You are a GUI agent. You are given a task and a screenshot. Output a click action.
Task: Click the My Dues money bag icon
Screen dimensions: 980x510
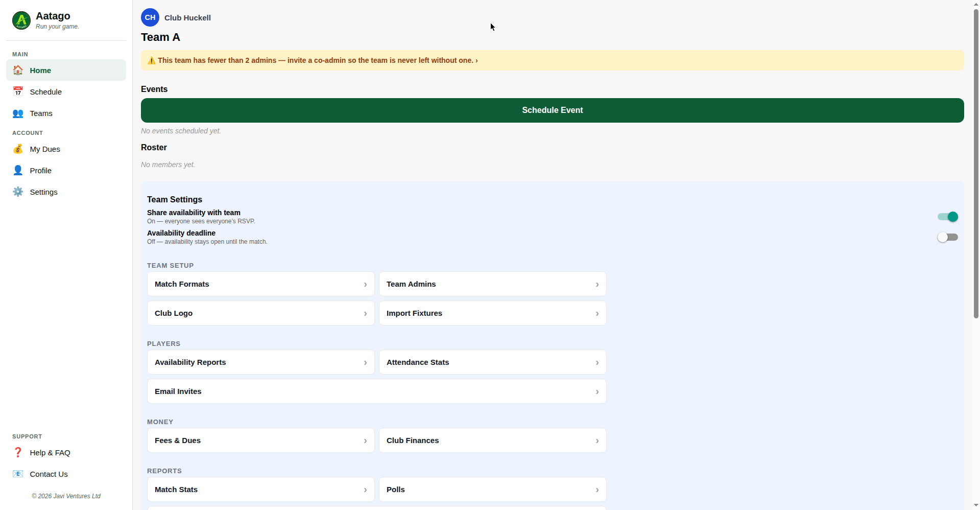(x=18, y=149)
